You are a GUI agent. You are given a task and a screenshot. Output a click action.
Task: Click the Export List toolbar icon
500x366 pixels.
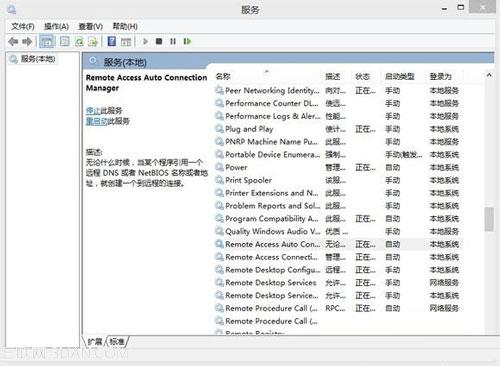pos(93,42)
